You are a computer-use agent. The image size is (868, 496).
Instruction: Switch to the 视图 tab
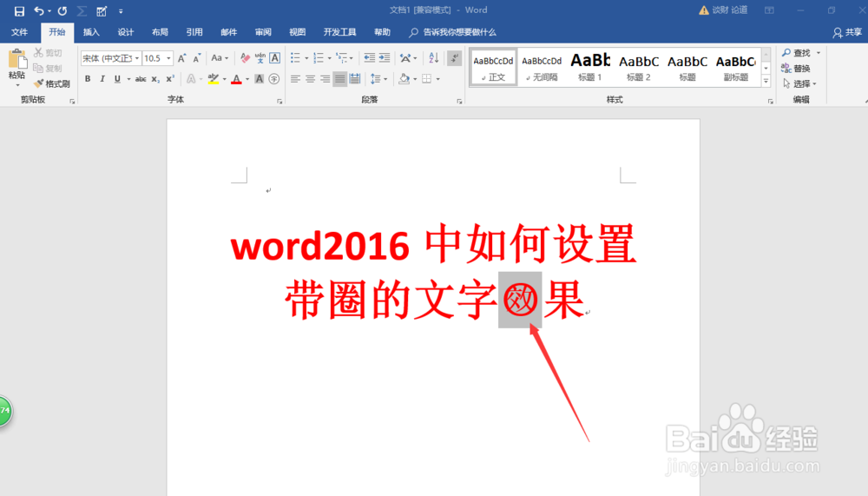[x=297, y=32]
